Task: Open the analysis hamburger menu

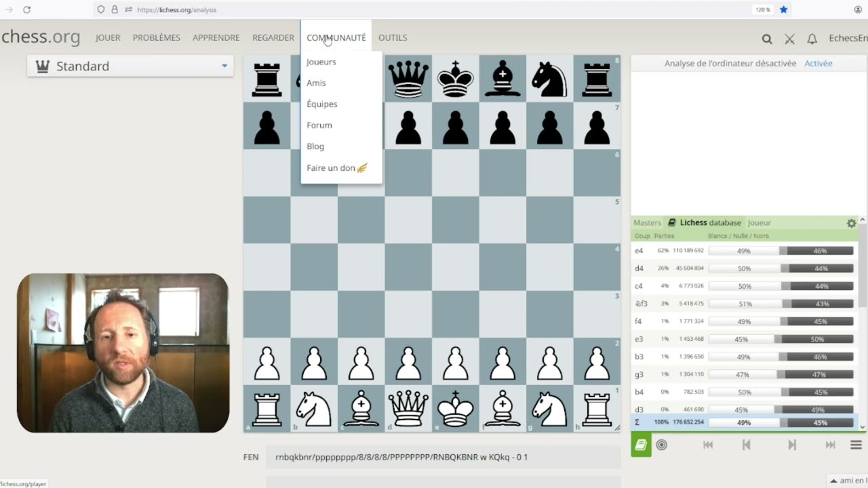Action: [856, 445]
